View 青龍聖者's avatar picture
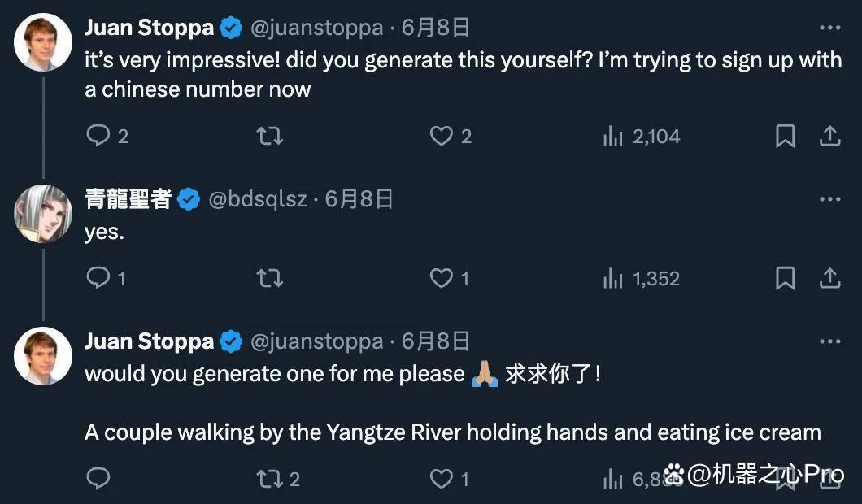Screen dimensions: 862x504 pyautogui.click(x=43, y=214)
